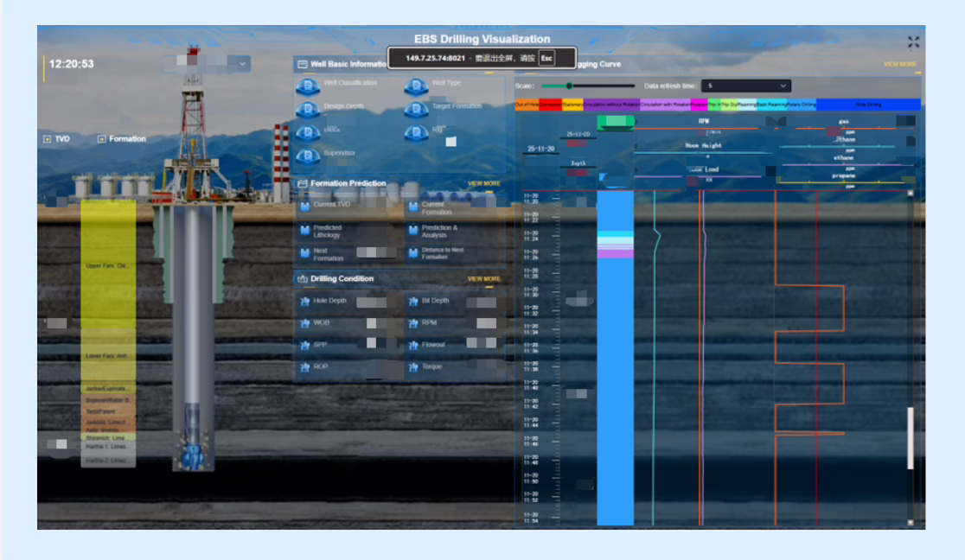Screen dimensions: 965x560
Task: Click the Well Classification icon
Action: [309, 86]
